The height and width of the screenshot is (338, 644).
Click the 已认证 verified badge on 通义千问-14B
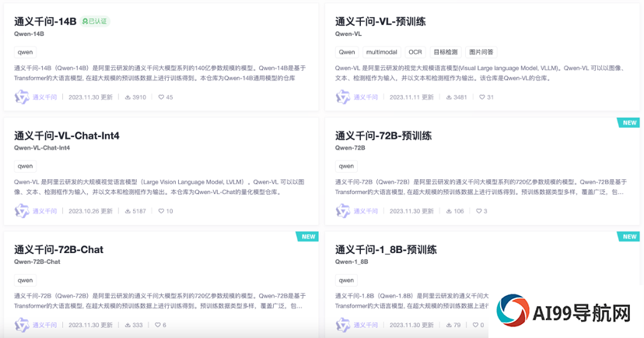[x=95, y=21]
